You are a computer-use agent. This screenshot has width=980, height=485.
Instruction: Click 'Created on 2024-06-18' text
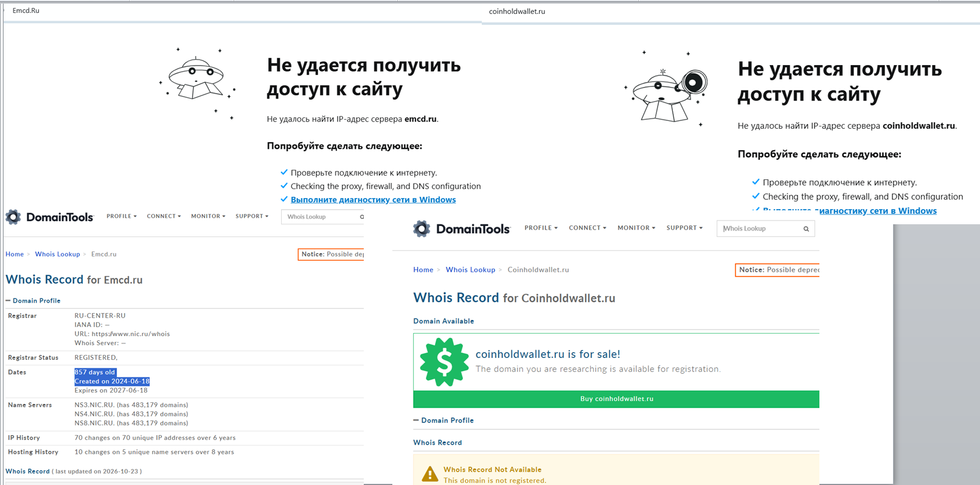[x=112, y=381]
